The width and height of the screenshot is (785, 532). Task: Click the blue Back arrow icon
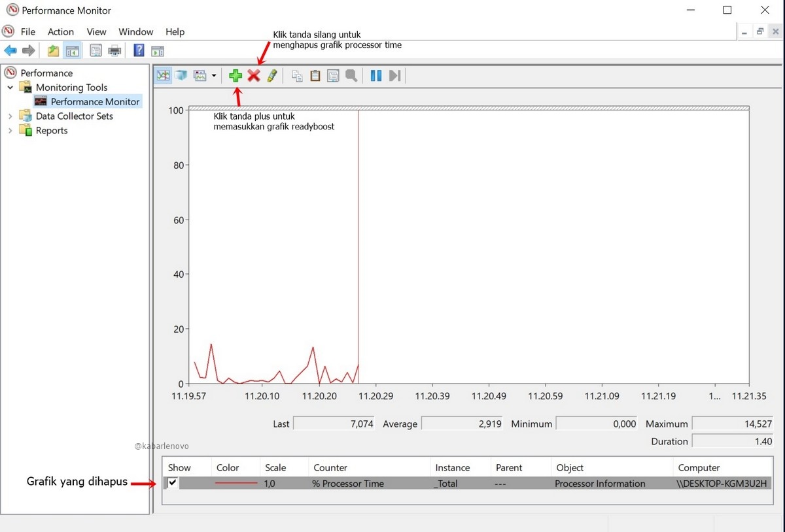point(10,51)
